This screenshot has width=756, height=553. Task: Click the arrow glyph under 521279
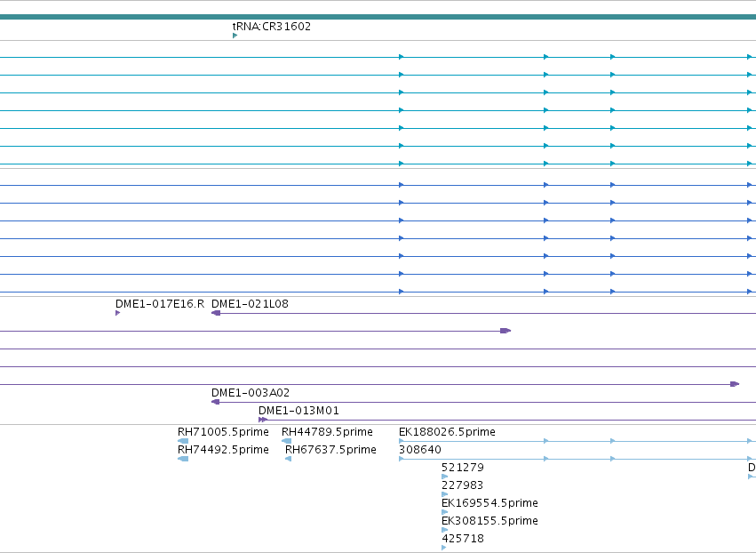tap(444, 477)
